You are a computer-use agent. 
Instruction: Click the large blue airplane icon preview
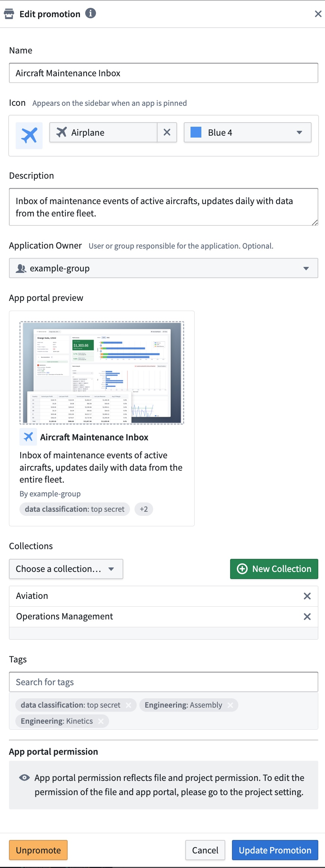[x=29, y=135]
